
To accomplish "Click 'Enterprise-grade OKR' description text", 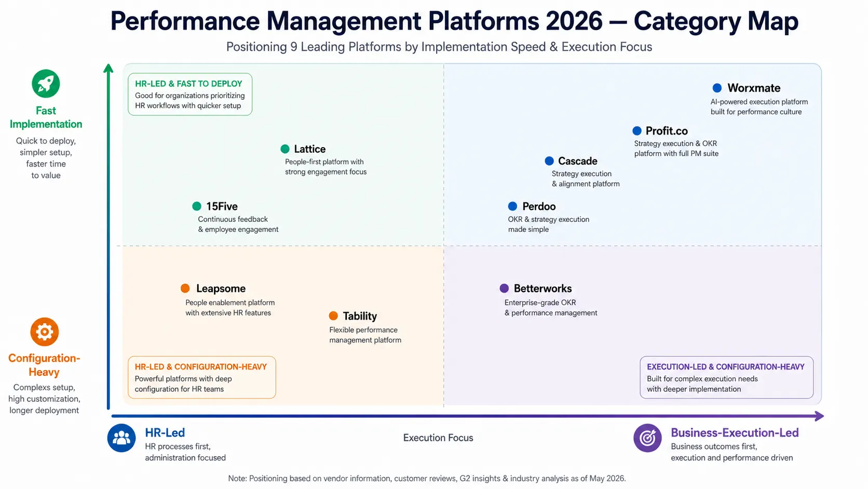I will [x=540, y=302].
